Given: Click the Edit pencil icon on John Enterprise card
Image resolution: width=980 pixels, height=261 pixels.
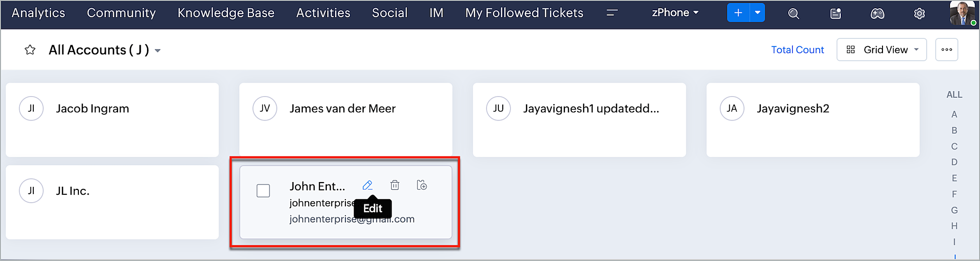Looking at the screenshot, I should [x=367, y=185].
